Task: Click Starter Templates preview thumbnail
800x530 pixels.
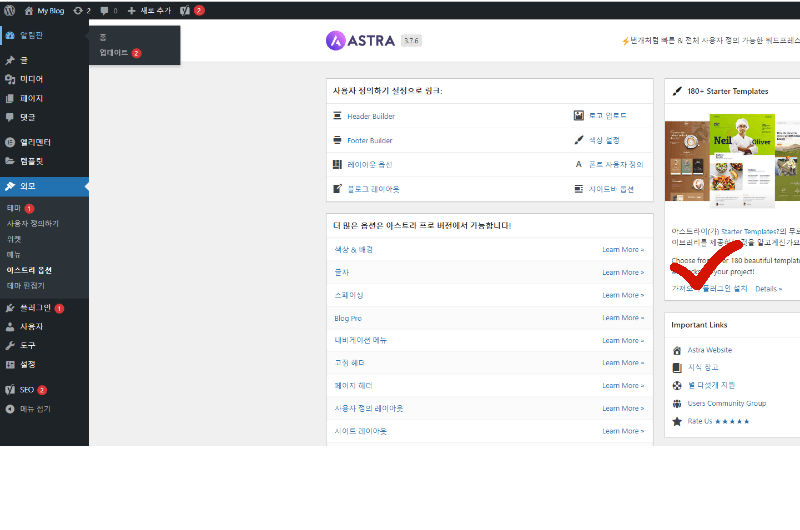Action: 732,161
